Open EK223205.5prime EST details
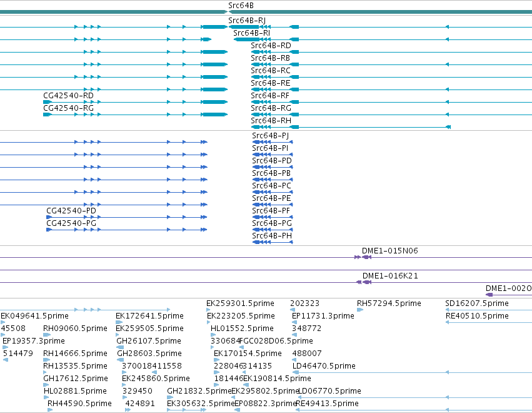The width and height of the screenshot is (532, 413). (241, 316)
